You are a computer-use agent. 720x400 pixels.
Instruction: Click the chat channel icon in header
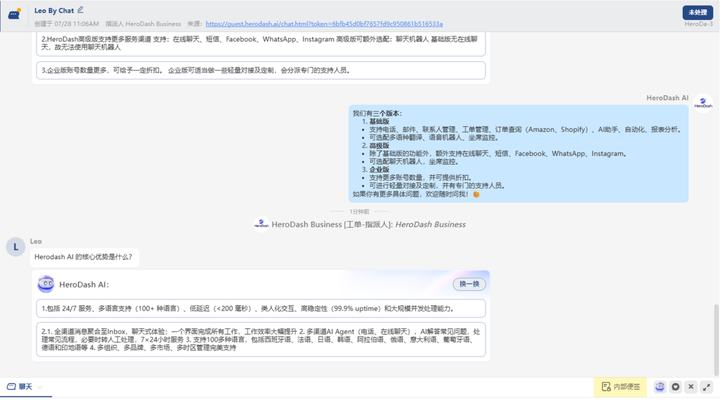pyautogui.click(x=14, y=14)
